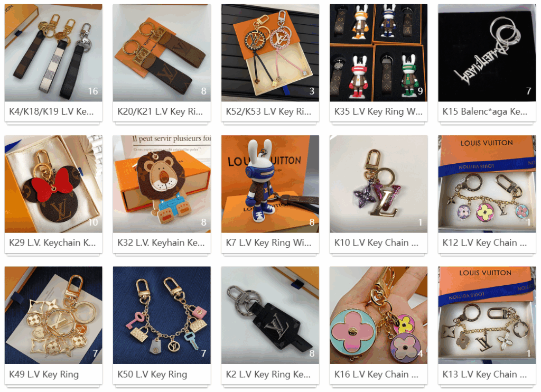
Task: Click the 'K50 L.V Key Ring' title link
Action: pyautogui.click(x=152, y=375)
